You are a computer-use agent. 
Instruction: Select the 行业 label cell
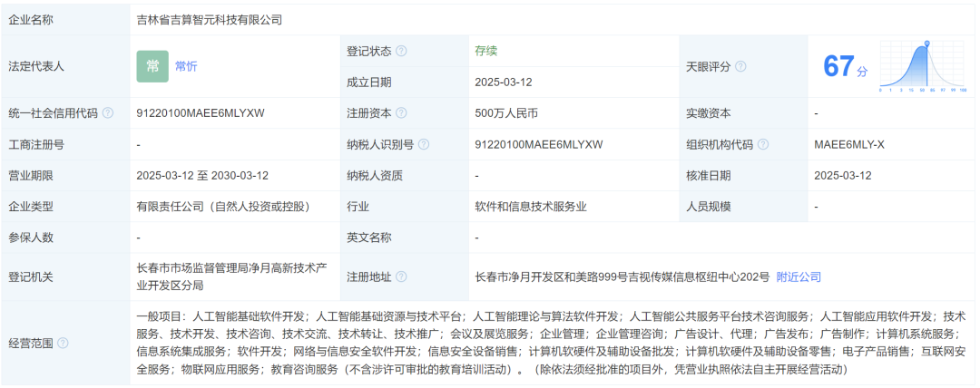click(x=405, y=206)
